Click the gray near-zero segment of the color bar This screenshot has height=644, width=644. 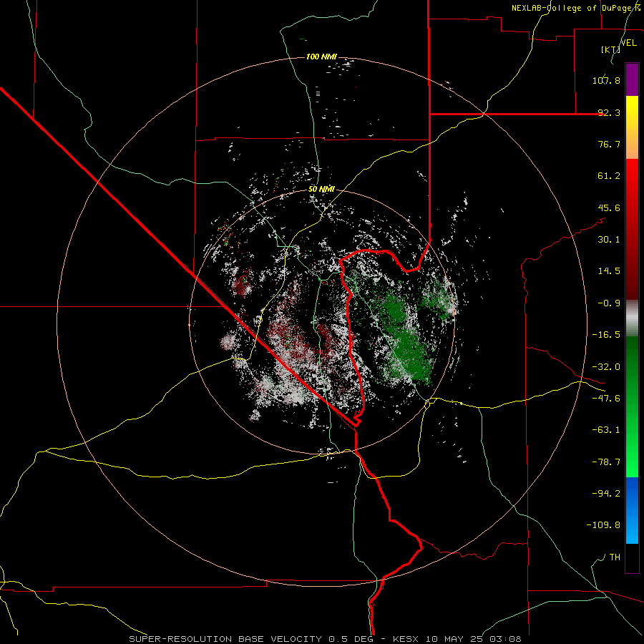(x=632, y=318)
